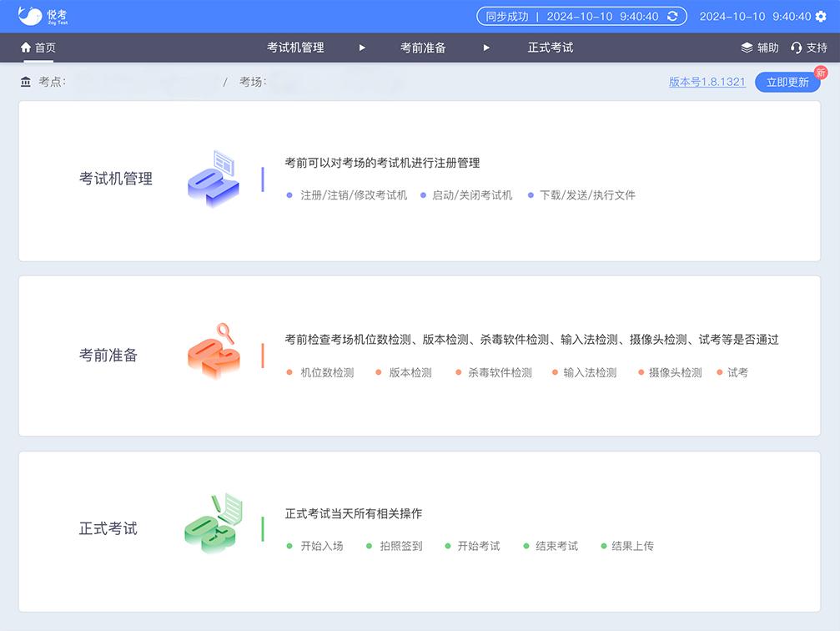Select 考前准备 in navigation bar

(423, 48)
